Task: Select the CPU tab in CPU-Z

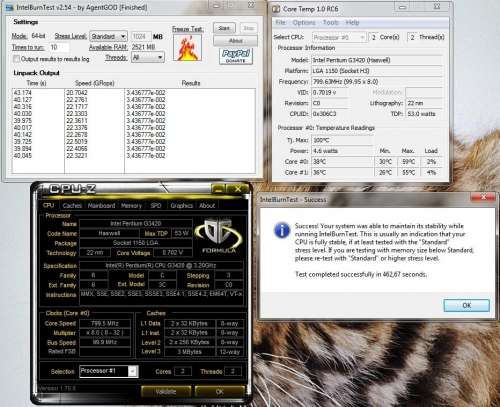Action: point(49,205)
